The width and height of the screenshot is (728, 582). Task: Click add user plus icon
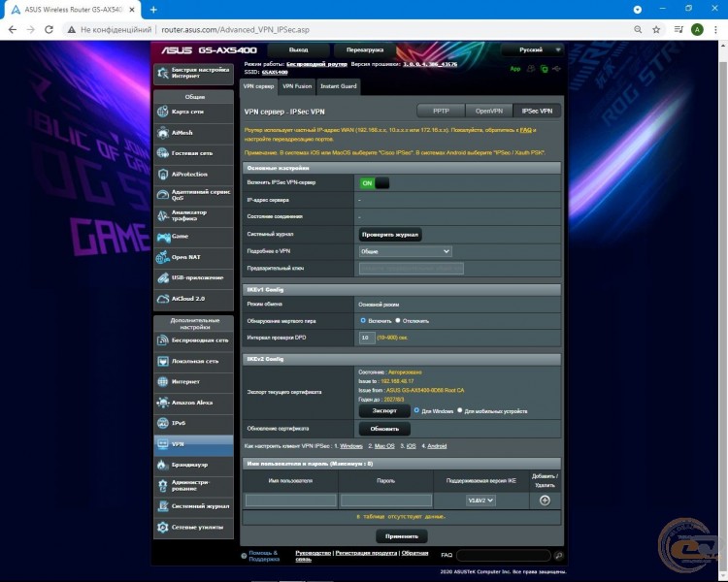545,501
